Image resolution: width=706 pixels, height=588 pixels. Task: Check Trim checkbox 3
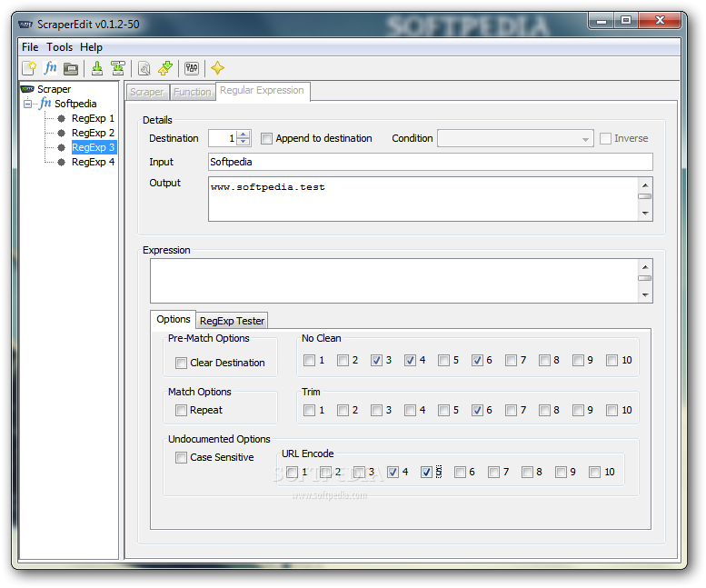click(x=376, y=410)
